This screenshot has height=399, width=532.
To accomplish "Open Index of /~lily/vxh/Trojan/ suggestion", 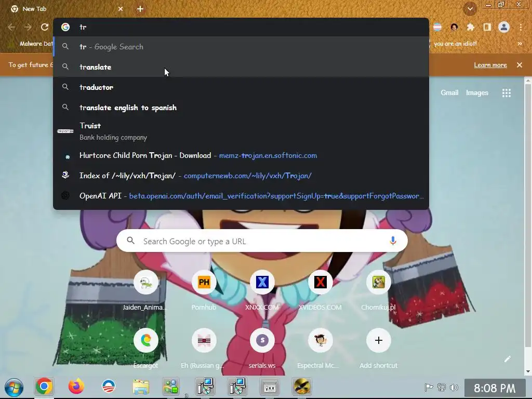I will click(x=241, y=176).
